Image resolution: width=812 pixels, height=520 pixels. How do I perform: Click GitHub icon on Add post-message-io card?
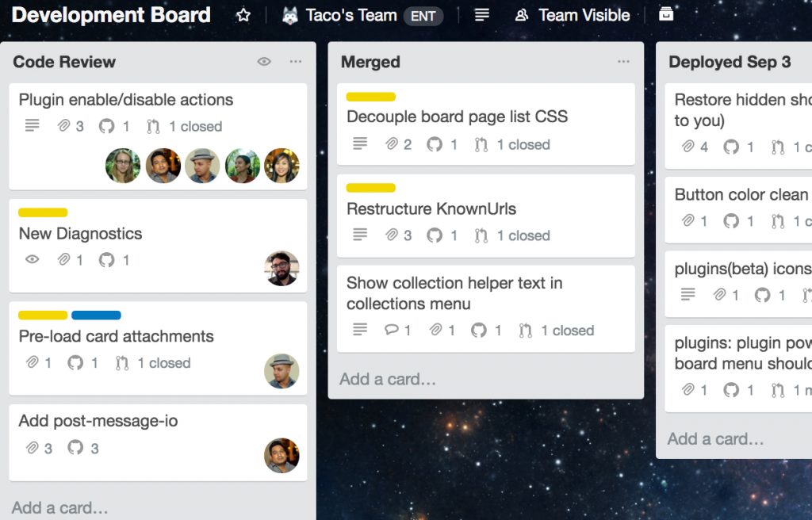tap(75, 448)
